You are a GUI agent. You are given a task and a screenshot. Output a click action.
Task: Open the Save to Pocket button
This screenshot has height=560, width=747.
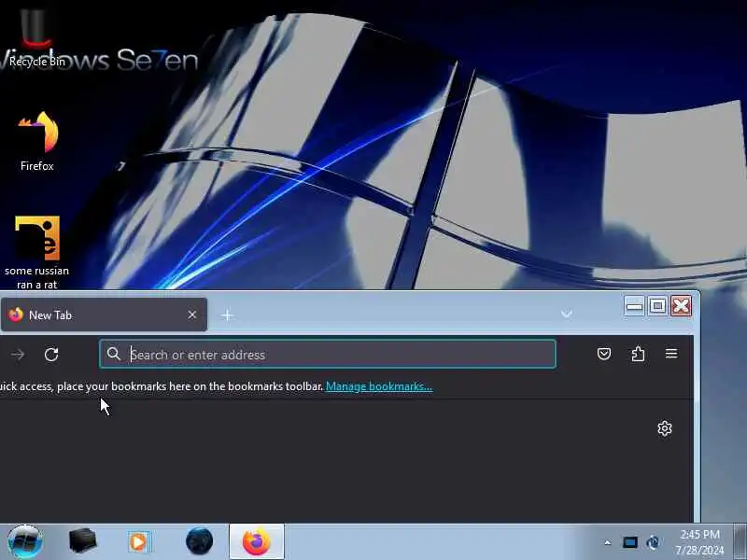[x=604, y=354]
